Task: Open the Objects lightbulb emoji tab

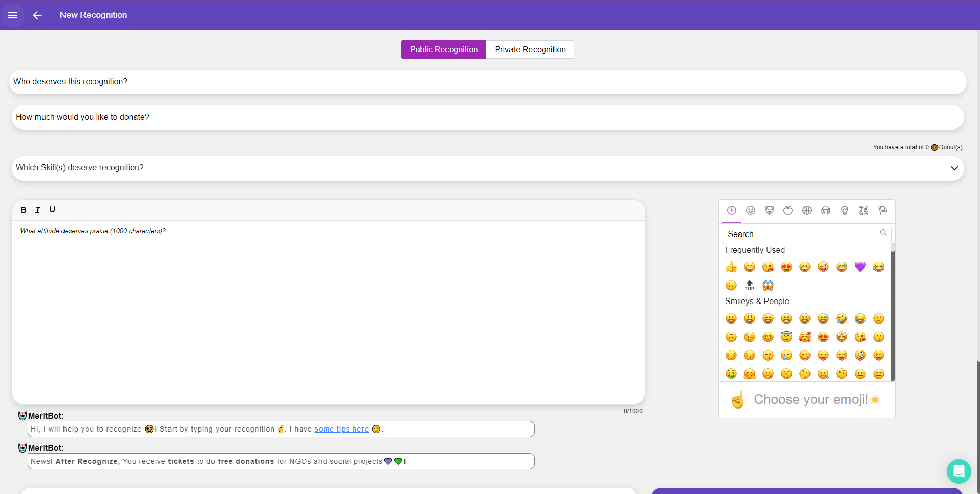Action: click(845, 210)
